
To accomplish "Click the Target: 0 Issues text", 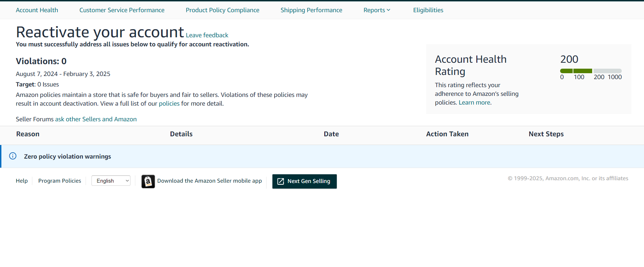I will [37, 84].
